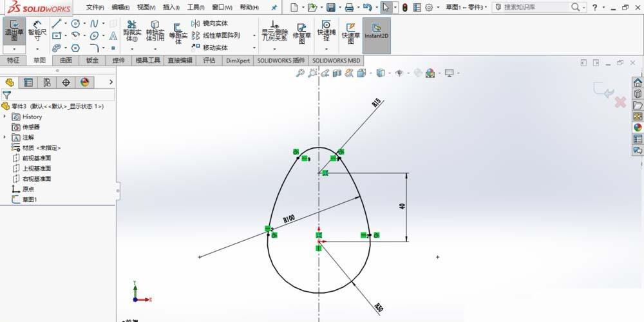The height and width of the screenshot is (322, 644).
Task: Select the Circle sketch tool
Action: pyautogui.click(x=75, y=23)
